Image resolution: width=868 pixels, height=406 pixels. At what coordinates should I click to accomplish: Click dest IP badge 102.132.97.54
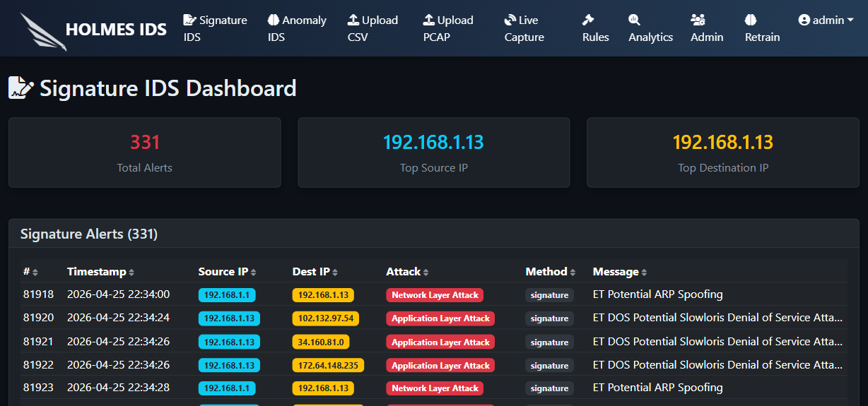point(326,318)
